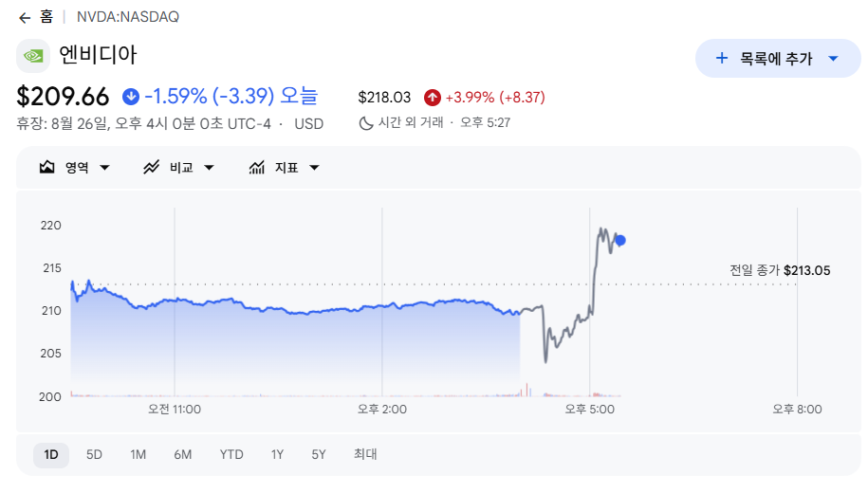The image size is (868, 493).
Task: Click the red up-arrow after-hours icon
Action: [x=433, y=98]
